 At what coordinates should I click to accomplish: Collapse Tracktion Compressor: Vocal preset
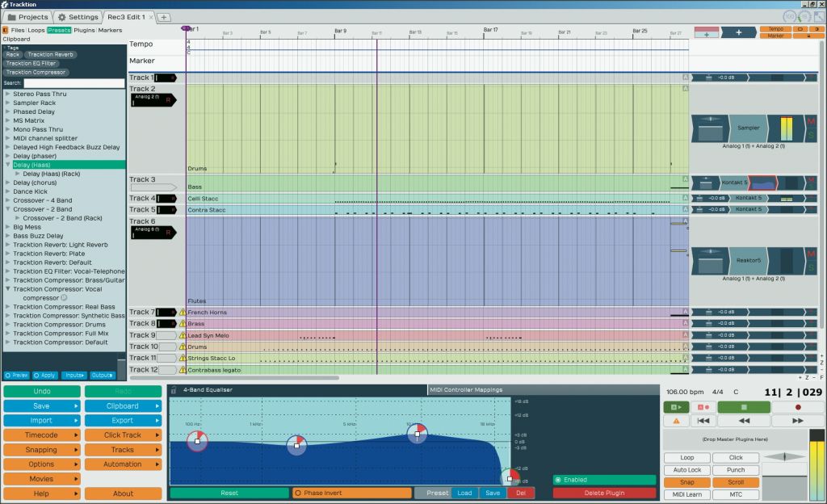point(7,289)
